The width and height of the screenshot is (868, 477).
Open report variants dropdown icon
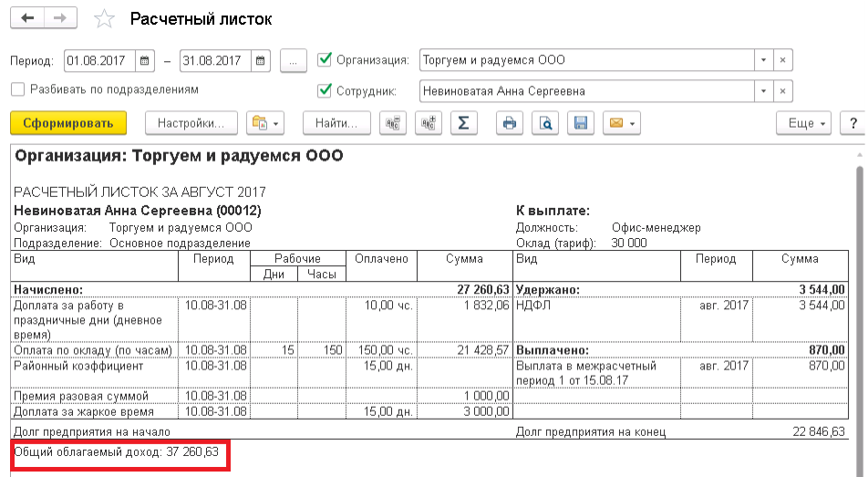pyautogui.click(x=265, y=123)
